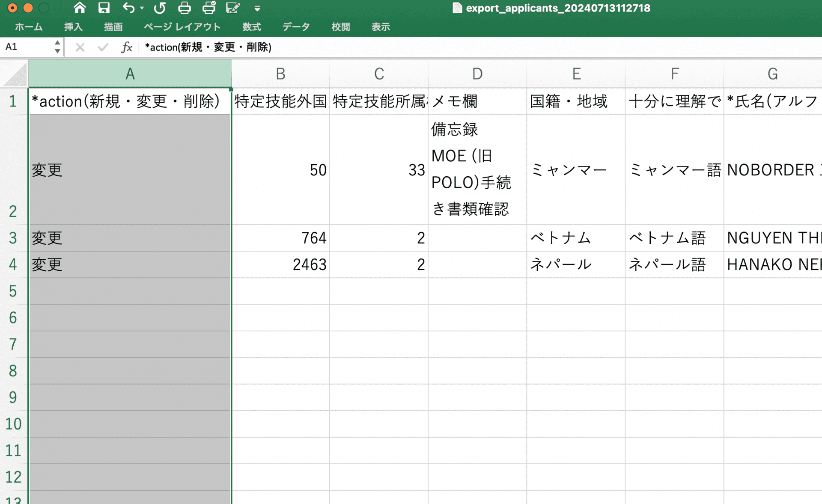Image resolution: width=822 pixels, height=504 pixels.
Task: Cancel cell entry with the X button
Action: (x=80, y=47)
